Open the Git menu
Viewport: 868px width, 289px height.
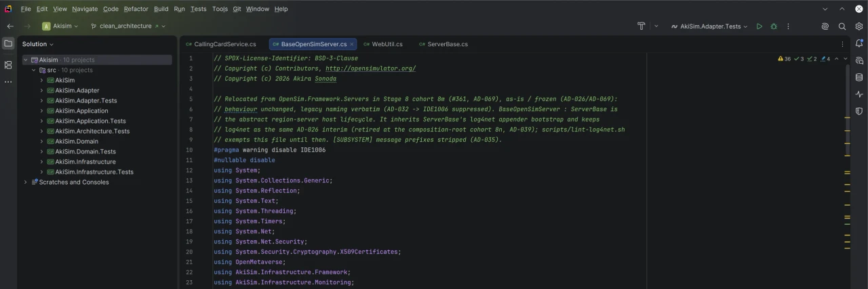pos(237,9)
